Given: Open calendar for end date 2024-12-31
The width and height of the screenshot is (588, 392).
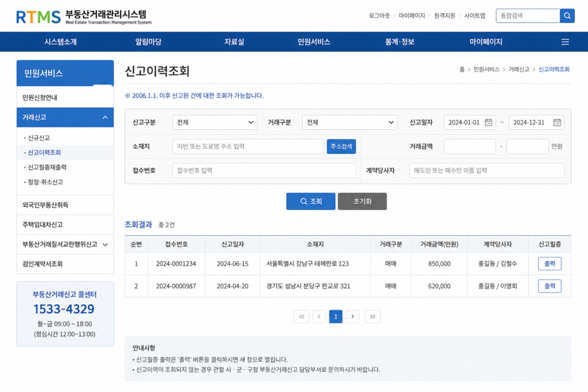Looking at the screenshot, I should tap(557, 123).
